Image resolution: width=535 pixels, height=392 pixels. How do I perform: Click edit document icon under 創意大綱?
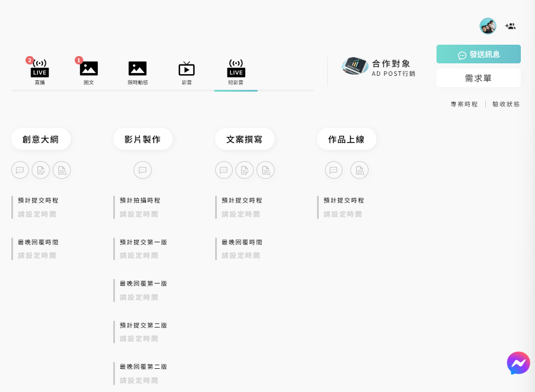click(x=41, y=170)
